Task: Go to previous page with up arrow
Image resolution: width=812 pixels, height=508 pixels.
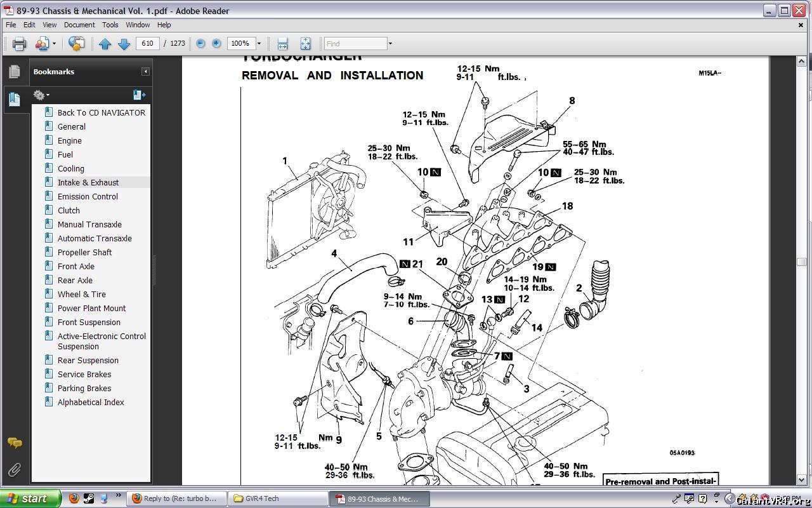Action: point(105,44)
